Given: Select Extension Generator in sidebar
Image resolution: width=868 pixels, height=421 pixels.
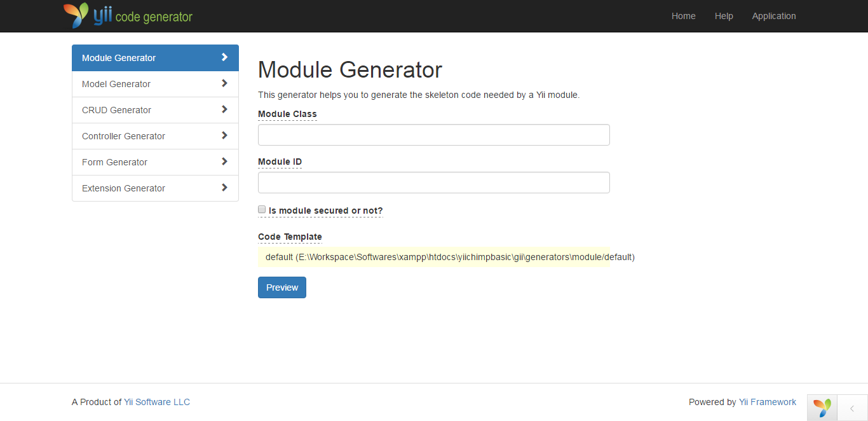Looking at the screenshot, I should 155,188.
